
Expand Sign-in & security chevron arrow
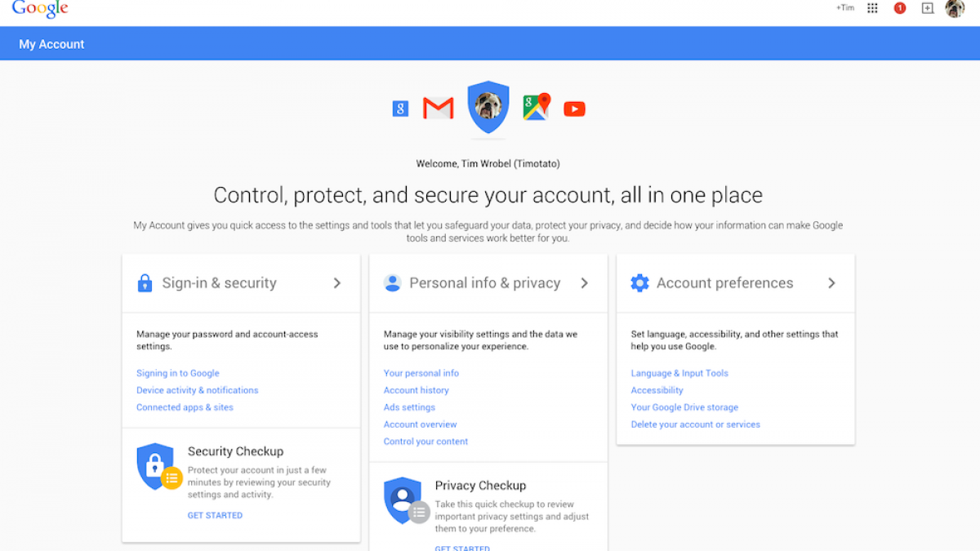336,283
